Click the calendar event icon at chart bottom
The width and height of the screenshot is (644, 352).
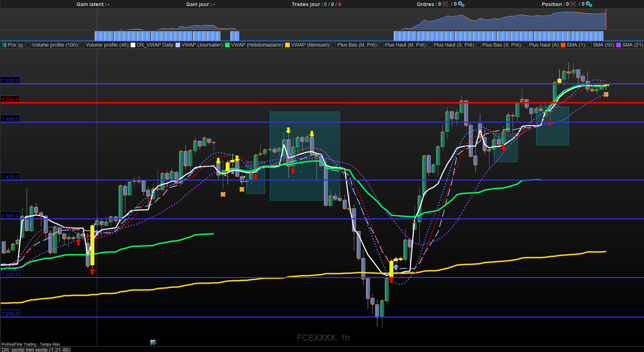[x=153, y=342]
